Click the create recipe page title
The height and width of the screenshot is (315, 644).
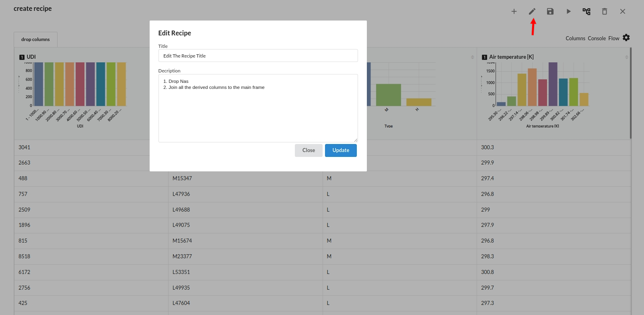tap(33, 8)
